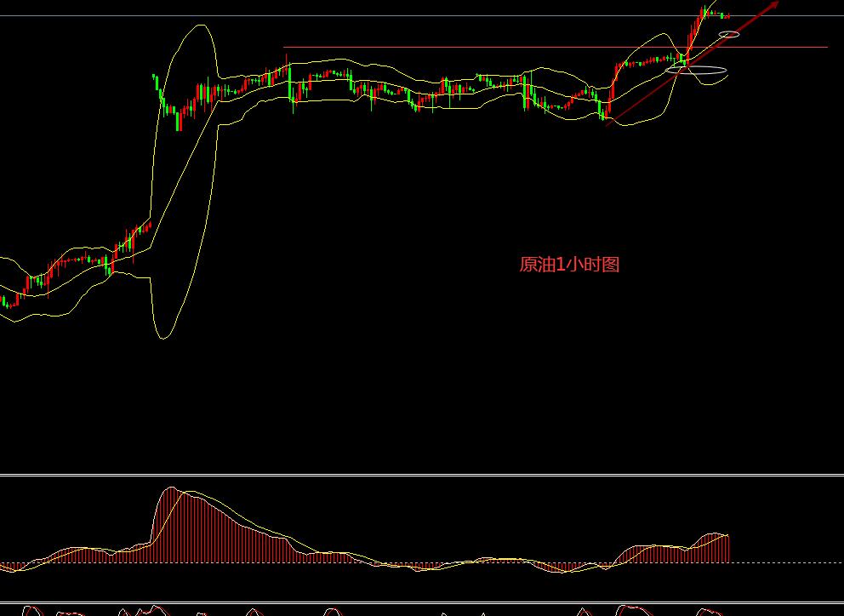This screenshot has height=616, width=844.
Task: Click the red 原油1小时图 text label
Action: 569,265
